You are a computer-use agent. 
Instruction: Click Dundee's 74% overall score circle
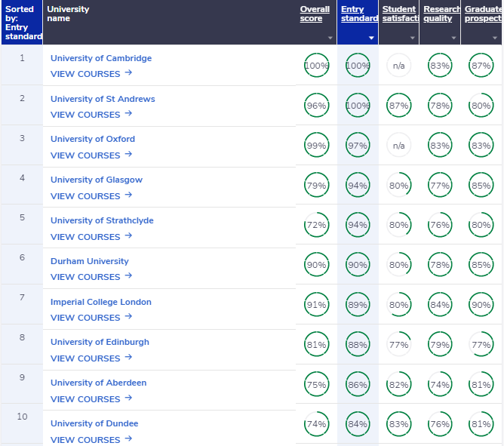(x=317, y=424)
